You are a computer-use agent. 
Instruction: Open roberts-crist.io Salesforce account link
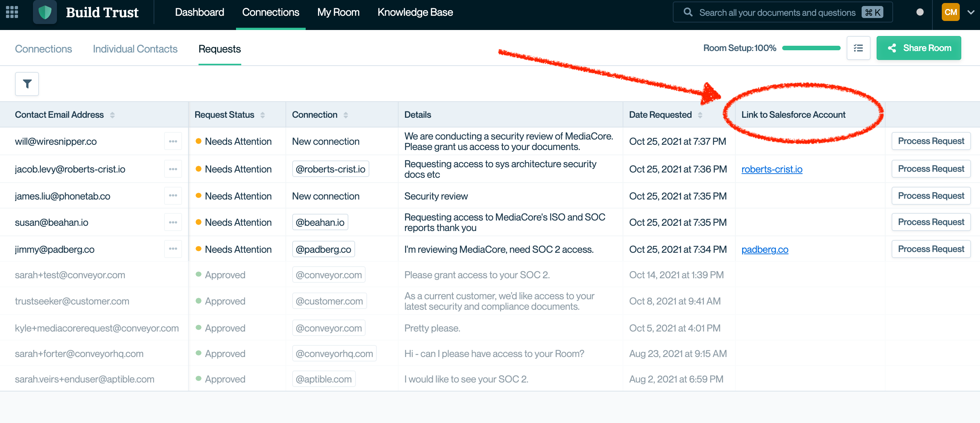pyautogui.click(x=772, y=169)
